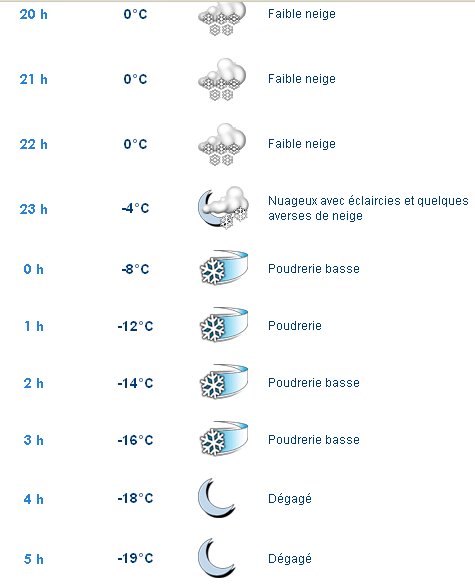Select the clear moon icon at 5 h
The image size is (475, 584).
(216, 558)
